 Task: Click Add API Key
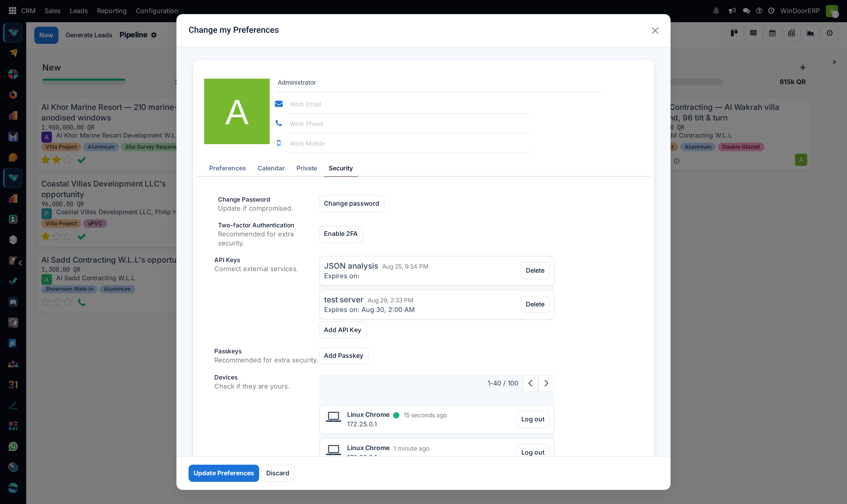pos(343,330)
